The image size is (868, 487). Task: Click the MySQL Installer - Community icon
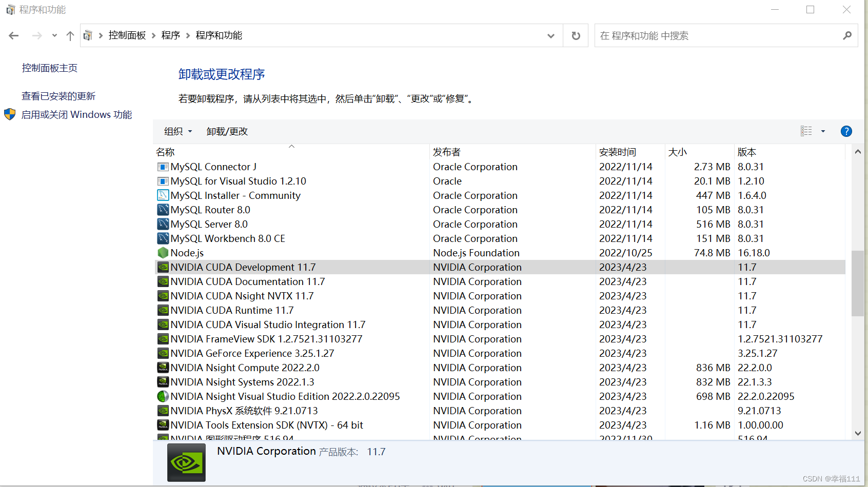pyautogui.click(x=163, y=195)
